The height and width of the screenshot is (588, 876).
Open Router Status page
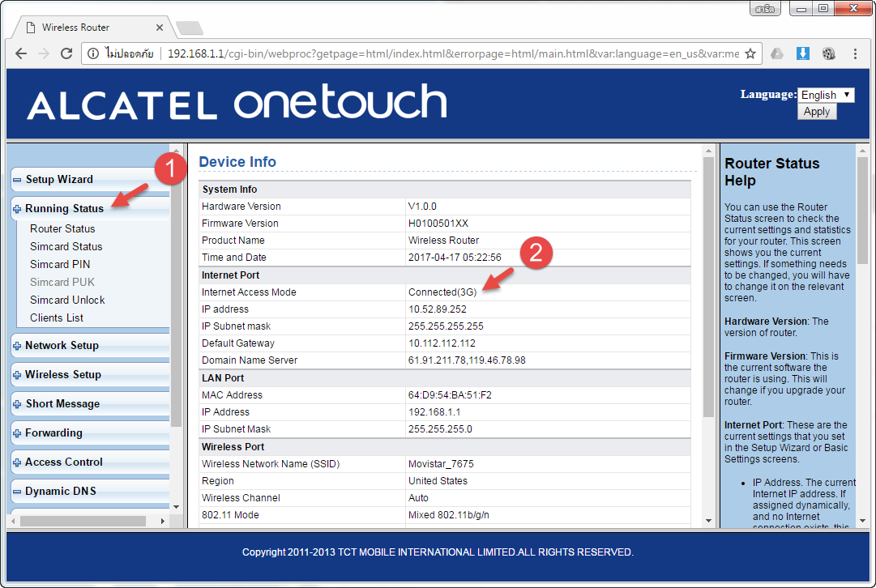[x=62, y=228]
